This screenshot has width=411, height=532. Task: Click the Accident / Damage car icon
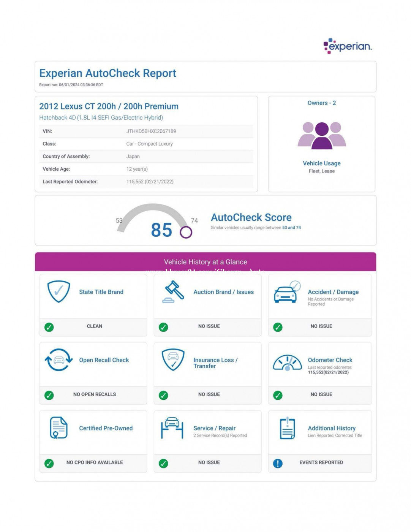(x=287, y=292)
